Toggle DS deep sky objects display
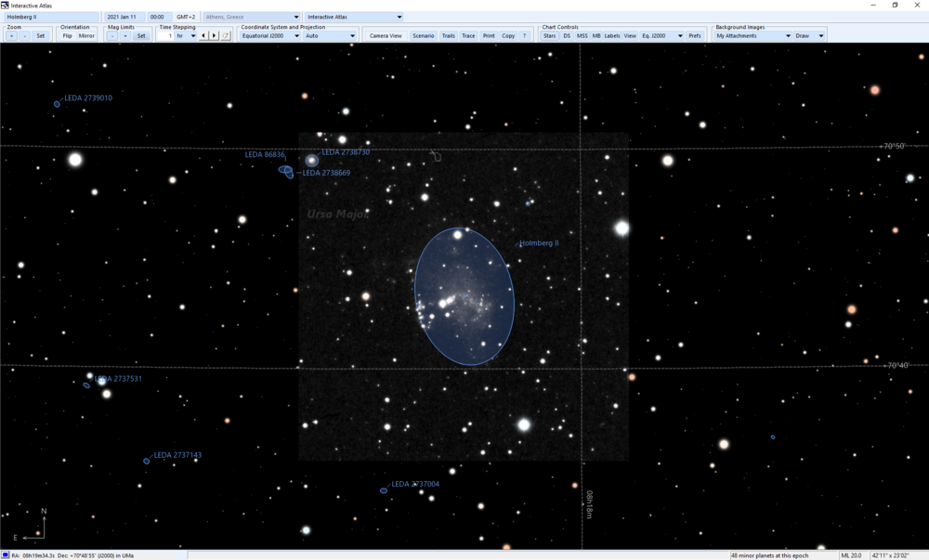929x560 pixels. click(x=567, y=36)
